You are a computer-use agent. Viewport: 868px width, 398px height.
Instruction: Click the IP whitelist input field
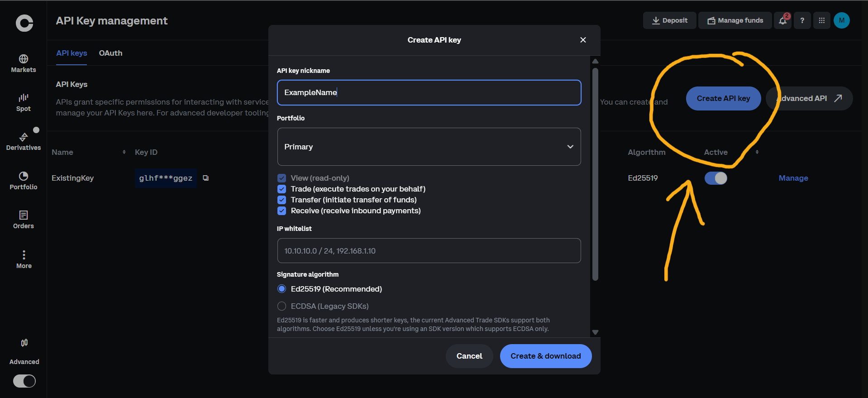(x=429, y=251)
